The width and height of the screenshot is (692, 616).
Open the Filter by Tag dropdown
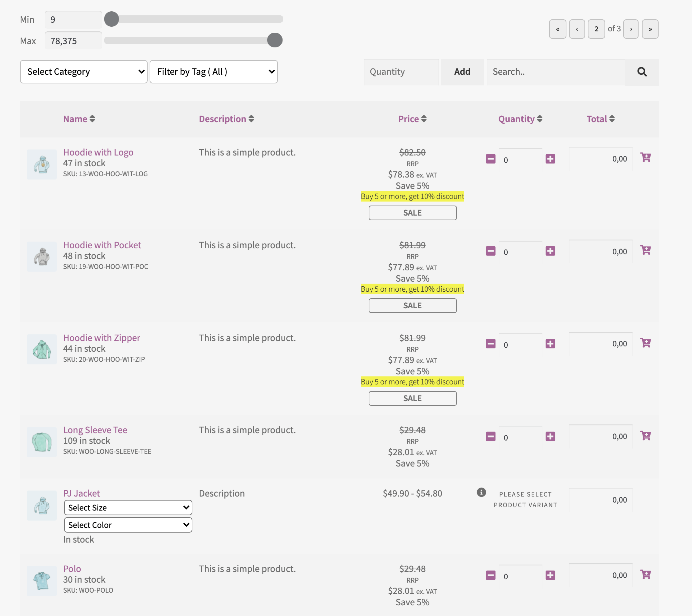pyautogui.click(x=213, y=71)
